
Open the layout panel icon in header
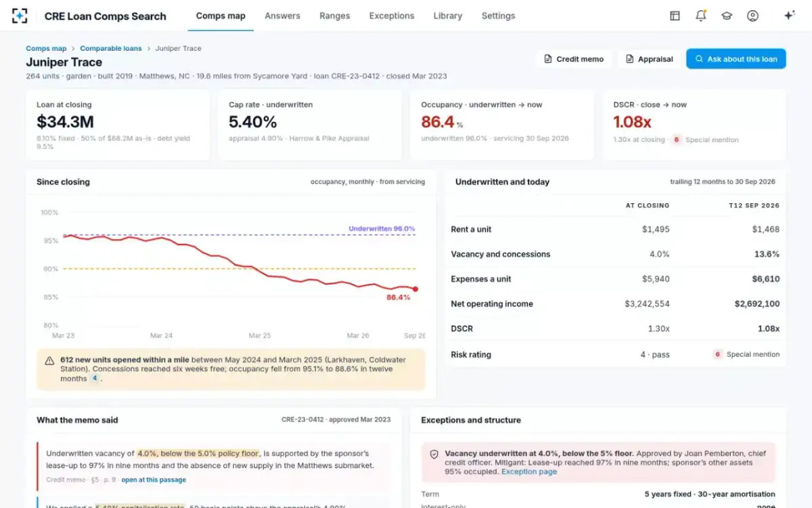pos(675,16)
